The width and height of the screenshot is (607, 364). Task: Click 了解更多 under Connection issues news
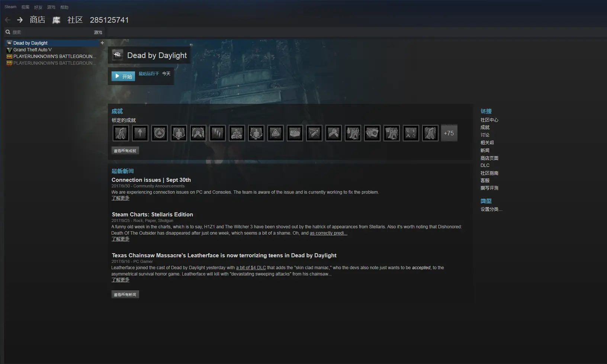pyautogui.click(x=121, y=198)
